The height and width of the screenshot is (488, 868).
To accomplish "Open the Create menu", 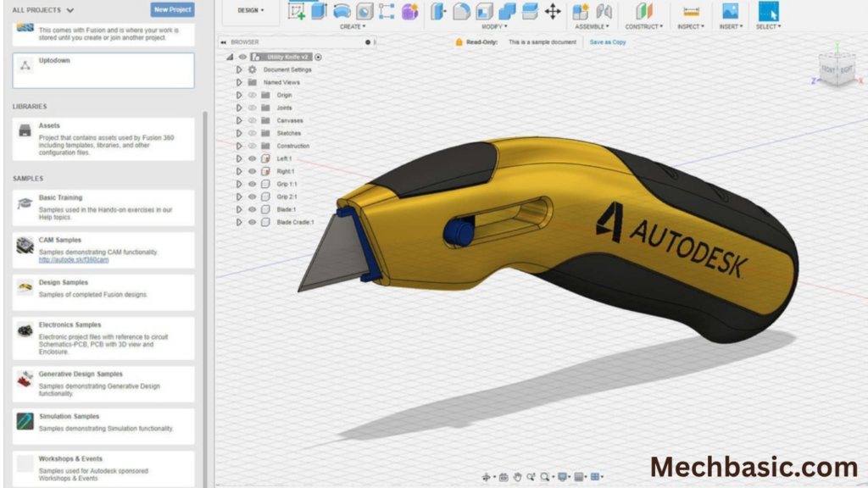I will pyautogui.click(x=353, y=26).
